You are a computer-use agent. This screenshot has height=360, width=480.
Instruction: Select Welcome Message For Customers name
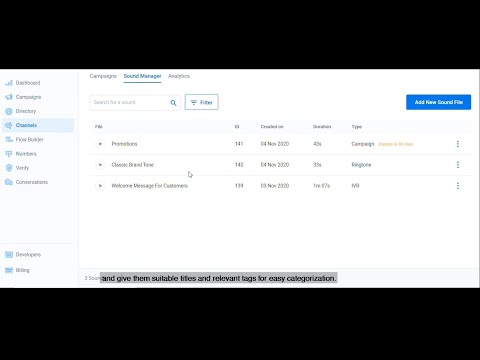[150, 186]
